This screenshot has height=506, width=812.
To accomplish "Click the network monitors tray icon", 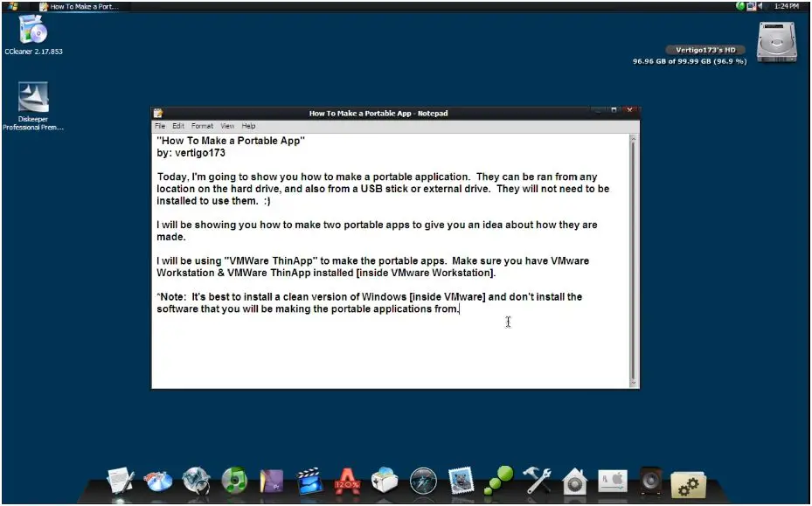I will coord(751,6).
